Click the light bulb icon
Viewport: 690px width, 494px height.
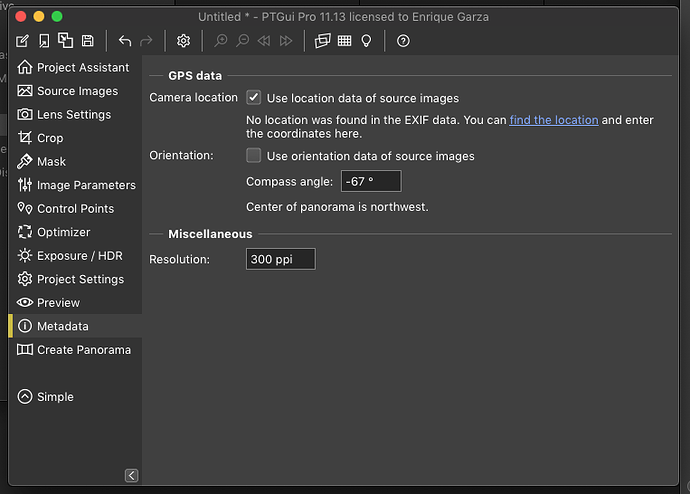367,41
